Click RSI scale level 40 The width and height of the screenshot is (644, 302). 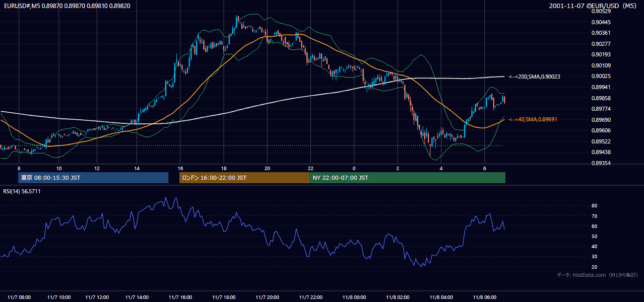pyautogui.click(x=594, y=247)
